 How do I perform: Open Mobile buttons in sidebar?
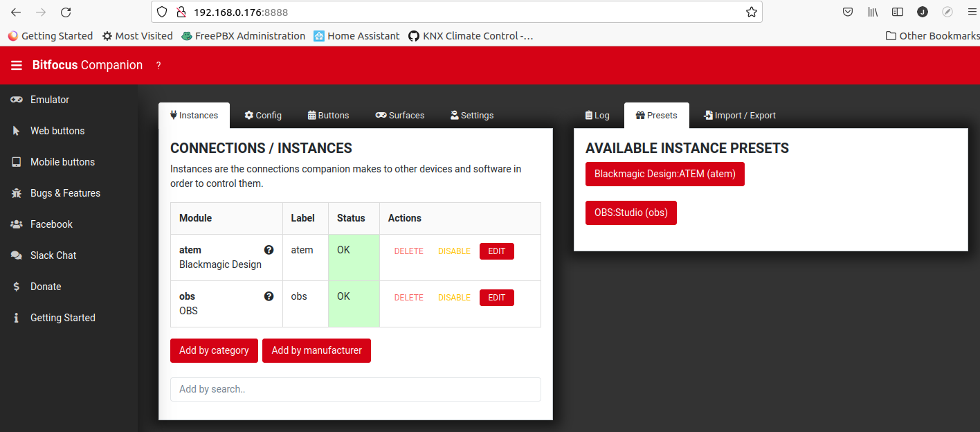click(x=69, y=162)
